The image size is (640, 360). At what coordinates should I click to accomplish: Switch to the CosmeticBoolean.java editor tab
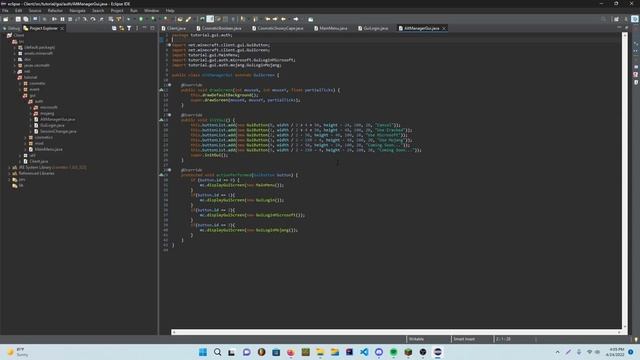pos(219,28)
